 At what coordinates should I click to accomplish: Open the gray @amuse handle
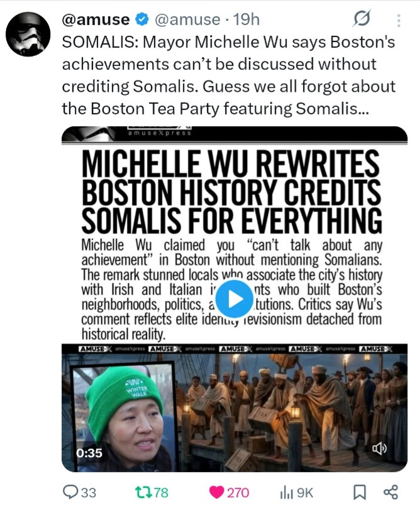[x=187, y=19]
